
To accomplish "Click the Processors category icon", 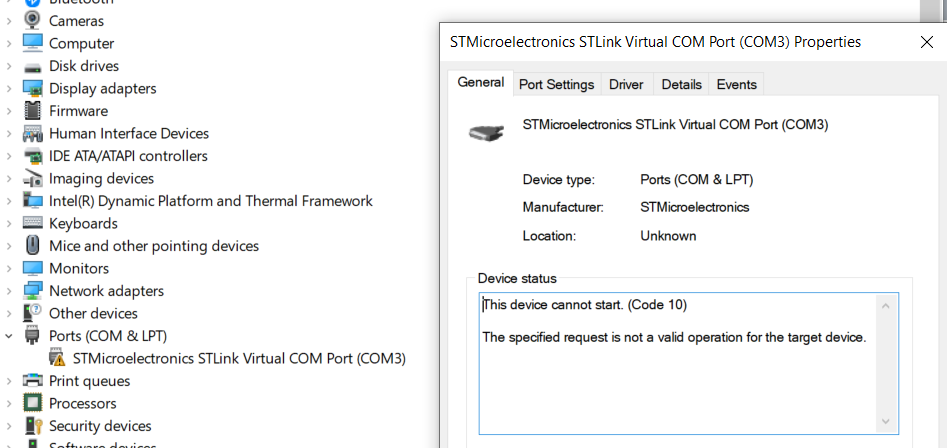I will [x=33, y=403].
